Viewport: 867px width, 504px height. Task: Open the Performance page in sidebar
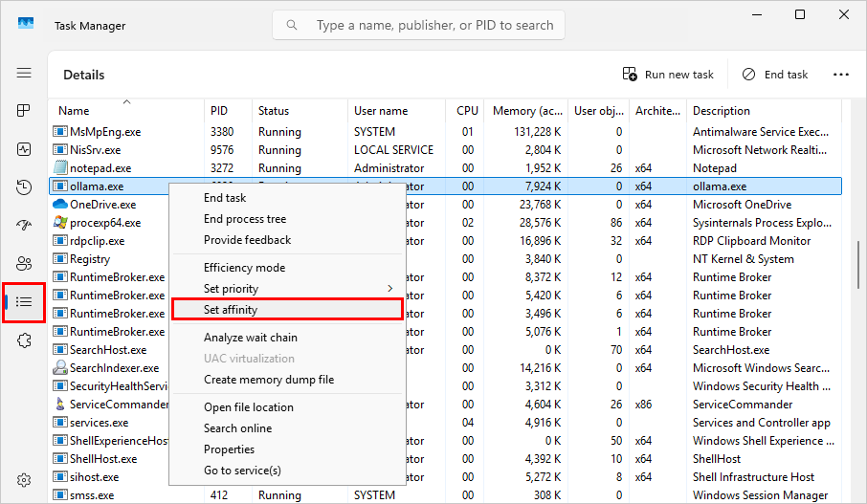tap(24, 149)
